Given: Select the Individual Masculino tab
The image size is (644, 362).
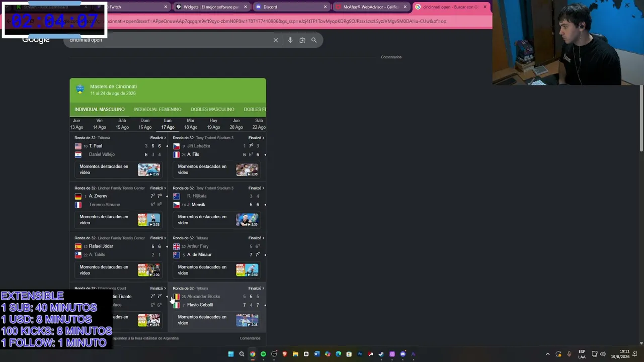Looking at the screenshot, I should 100,109.
